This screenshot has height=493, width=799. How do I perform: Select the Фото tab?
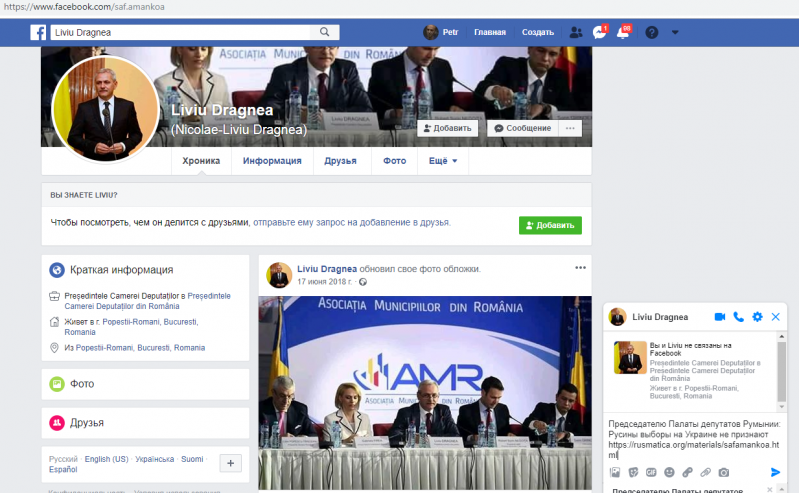(394, 161)
